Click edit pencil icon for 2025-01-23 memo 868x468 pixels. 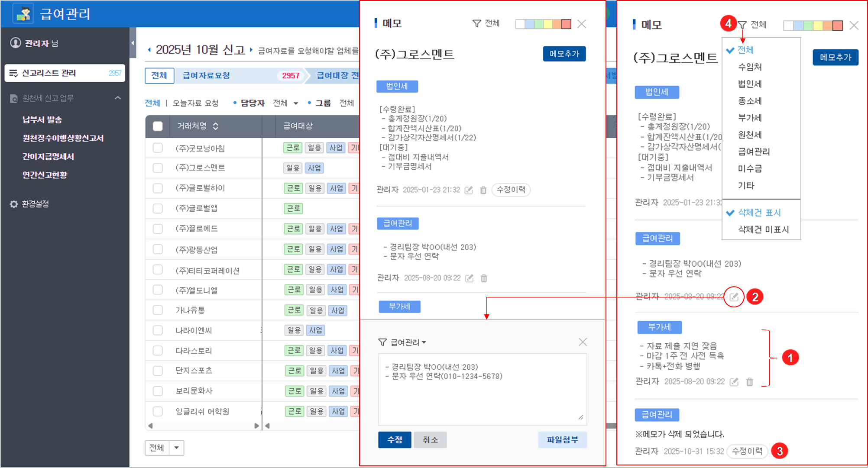pyautogui.click(x=469, y=190)
